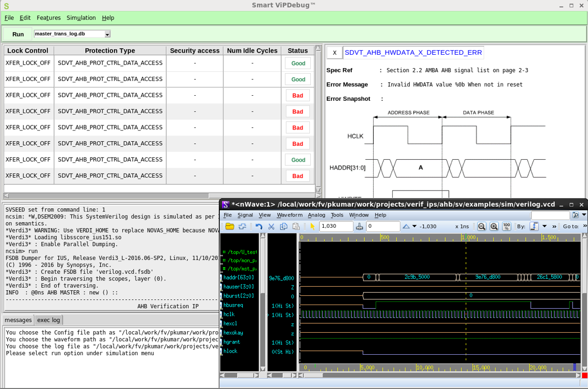Select the hbusreq signal
The height and width of the screenshot is (389, 588).
tap(233, 305)
